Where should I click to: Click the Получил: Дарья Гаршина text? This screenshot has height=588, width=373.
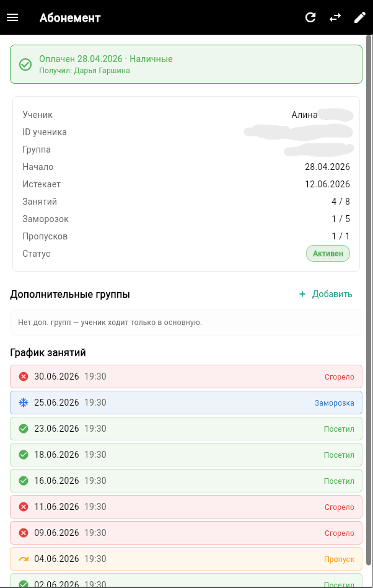85,71
